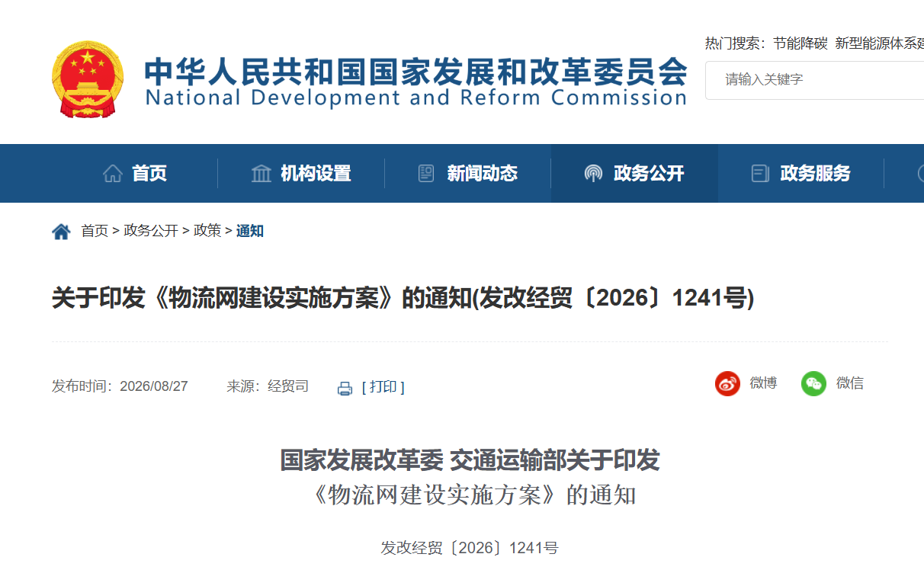Click the 来源：经贸司 text

coord(268,386)
